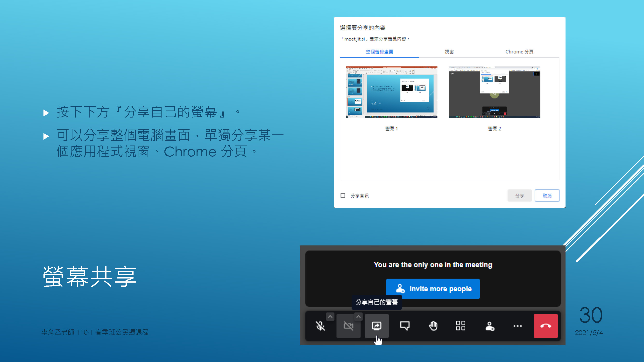Click the meet.jit.si request text in dialog
Viewport: 644px width, 362px height.
375,39
